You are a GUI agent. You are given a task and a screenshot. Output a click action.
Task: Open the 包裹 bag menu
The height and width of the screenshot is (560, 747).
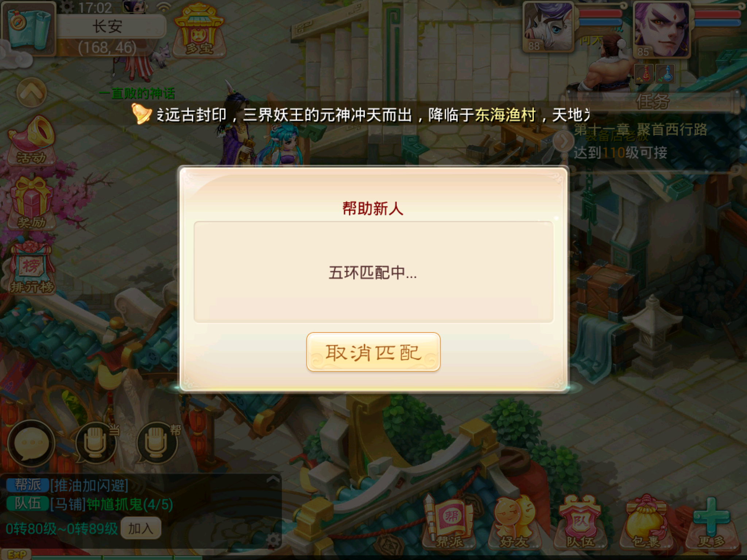pos(646,522)
